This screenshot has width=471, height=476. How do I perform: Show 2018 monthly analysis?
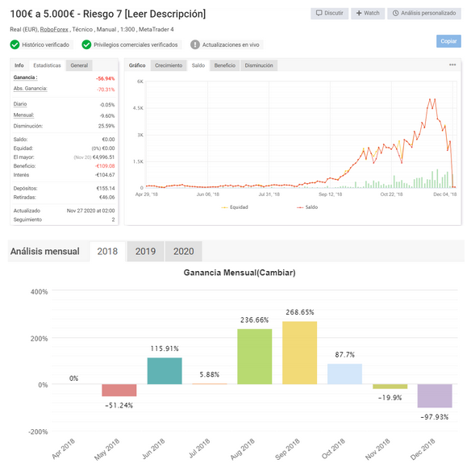pos(107,252)
